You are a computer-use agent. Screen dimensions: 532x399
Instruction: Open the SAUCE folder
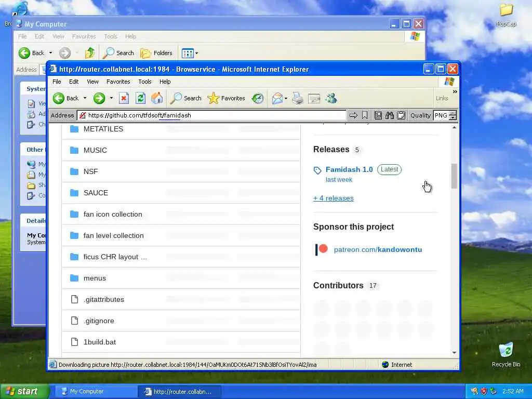[x=96, y=193]
